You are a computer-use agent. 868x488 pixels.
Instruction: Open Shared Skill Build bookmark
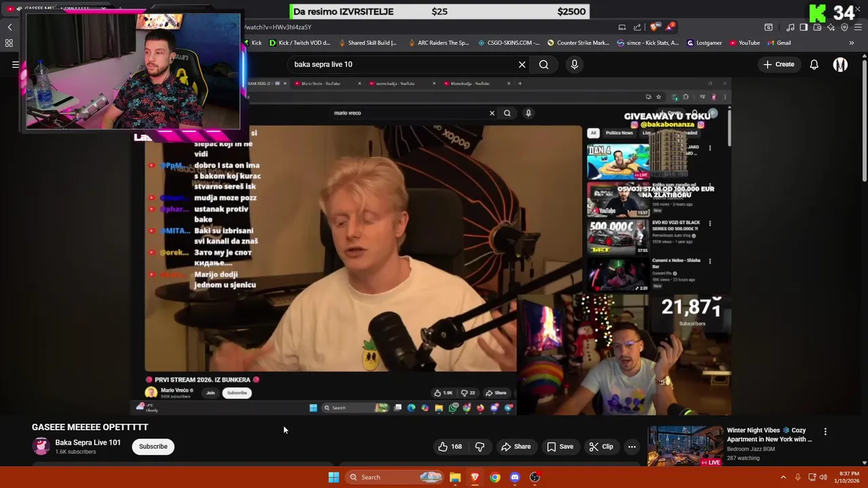point(367,43)
